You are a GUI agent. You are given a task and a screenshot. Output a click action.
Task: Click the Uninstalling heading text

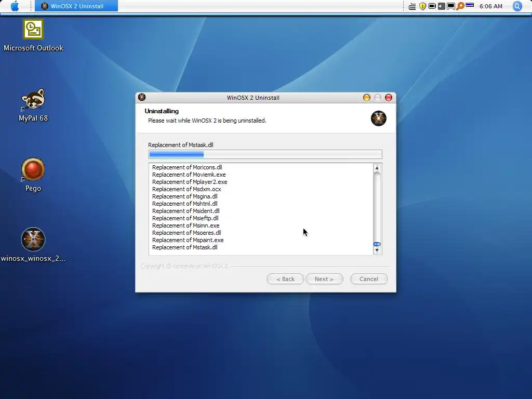click(x=162, y=111)
